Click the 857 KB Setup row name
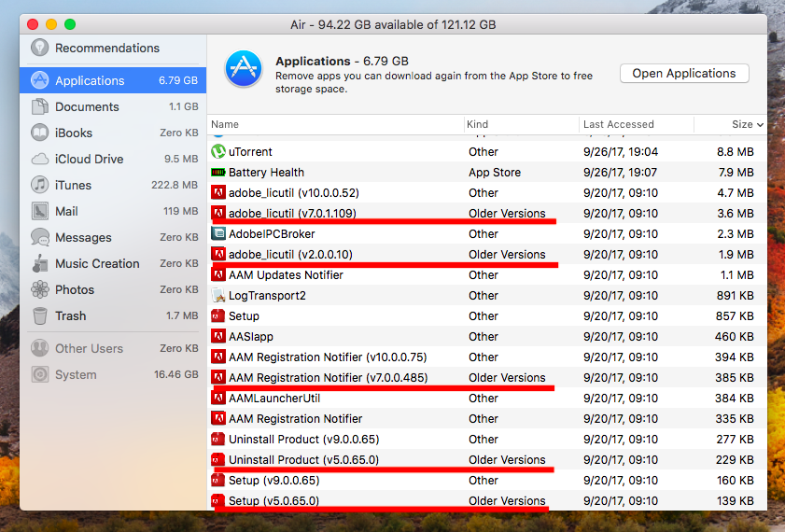 [x=244, y=315]
